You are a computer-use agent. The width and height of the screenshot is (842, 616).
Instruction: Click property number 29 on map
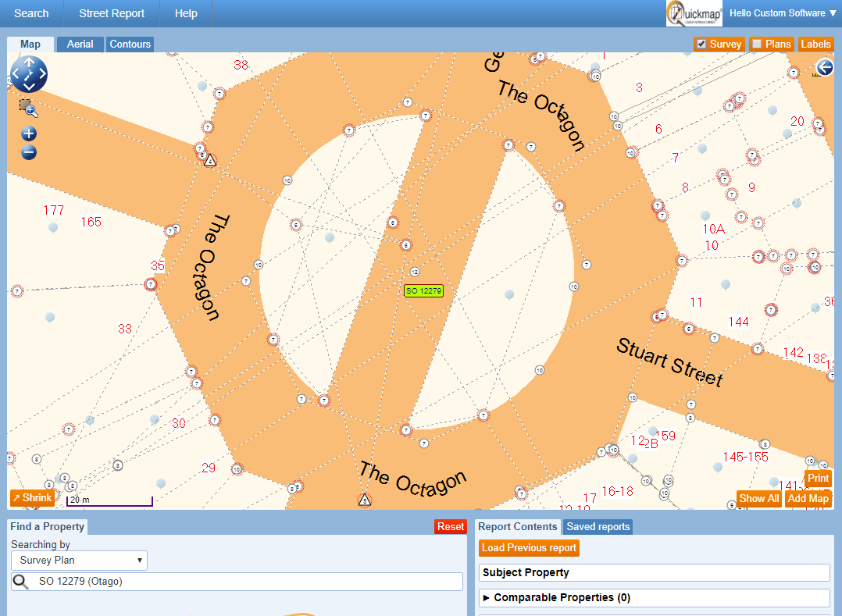tap(209, 468)
